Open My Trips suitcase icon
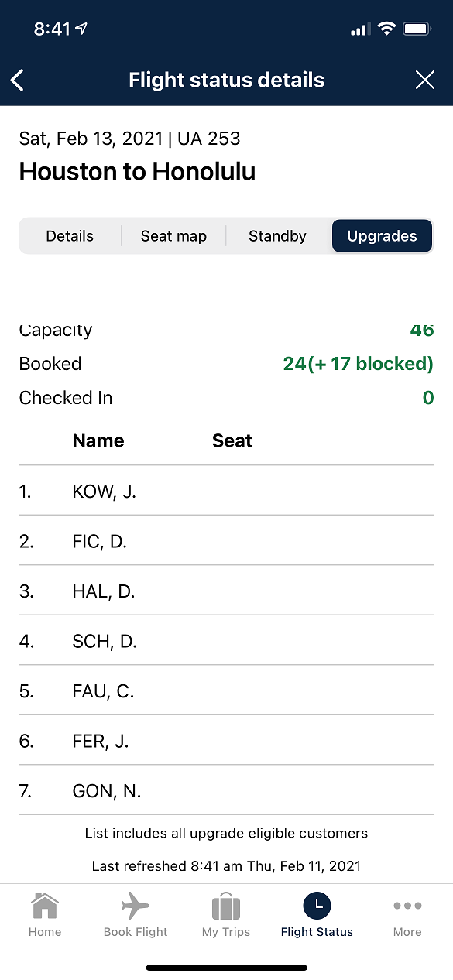Screen dimensions: 453x980 (226, 906)
